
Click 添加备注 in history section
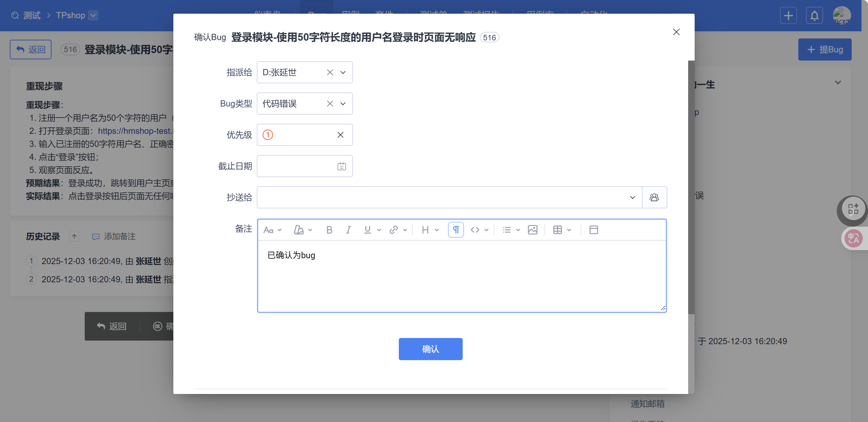pos(114,237)
